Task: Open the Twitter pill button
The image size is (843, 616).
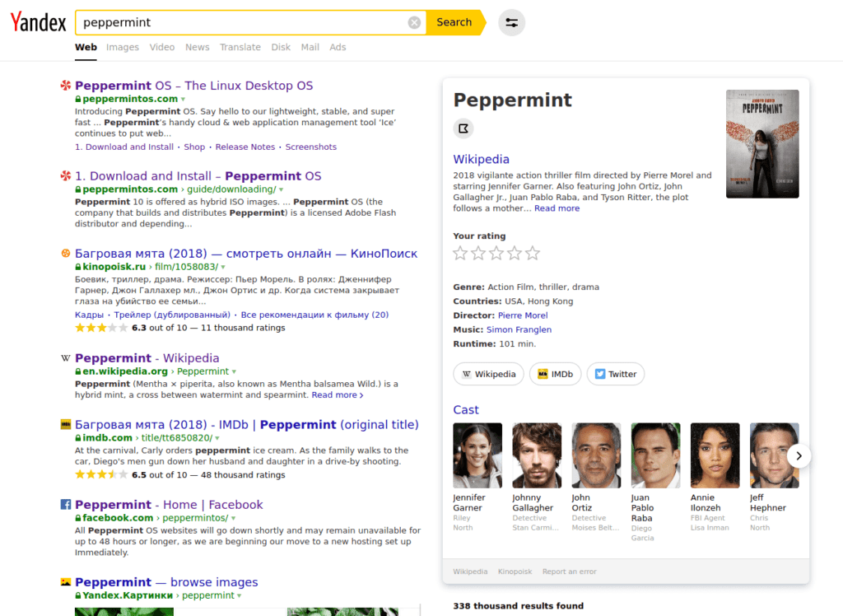Action: click(x=616, y=374)
